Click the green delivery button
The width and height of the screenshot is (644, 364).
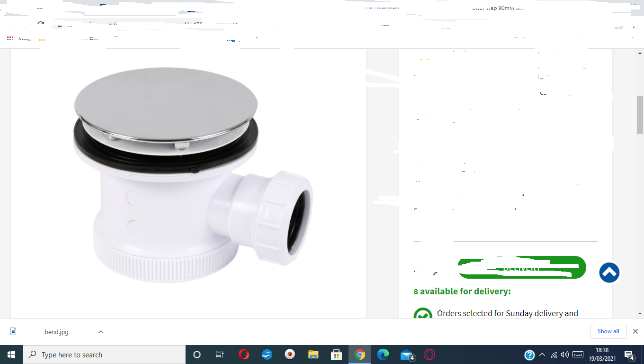click(x=521, y=268)
